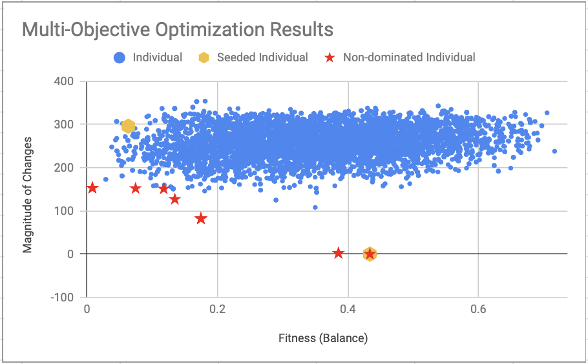Select the Individual legend text label
The image size is (588, 364).
157,57
